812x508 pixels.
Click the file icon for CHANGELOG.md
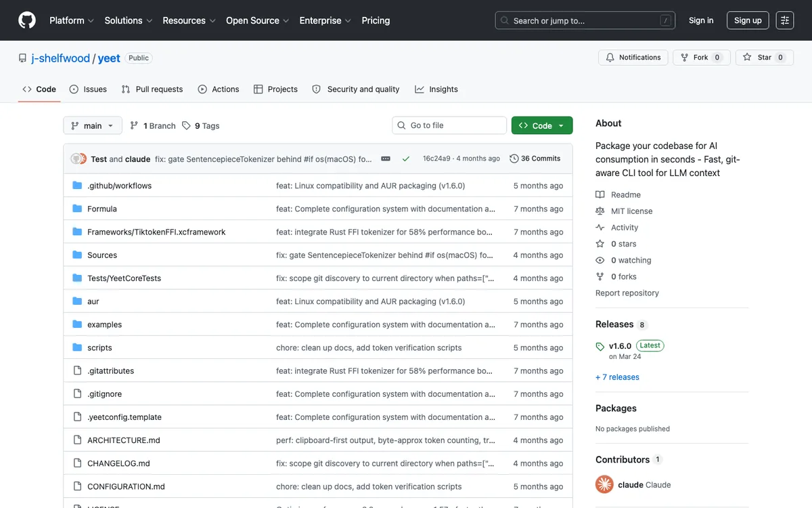coord(77,463)
